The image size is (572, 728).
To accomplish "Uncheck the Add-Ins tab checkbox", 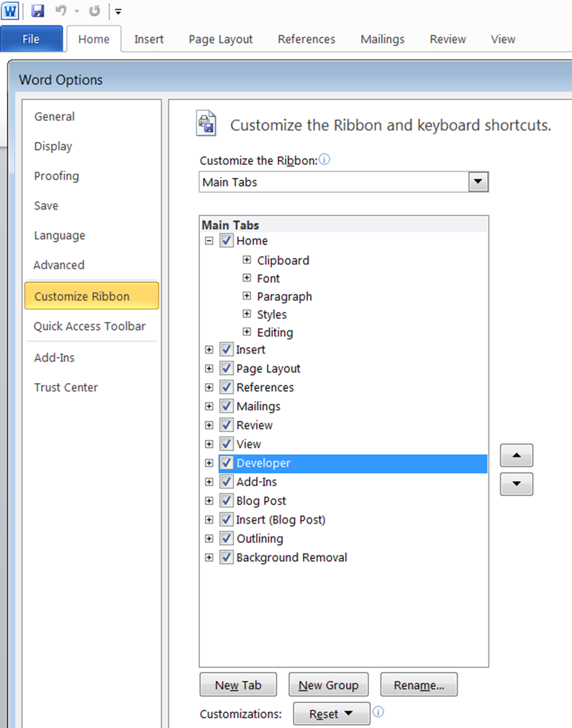I will [227, 482].
